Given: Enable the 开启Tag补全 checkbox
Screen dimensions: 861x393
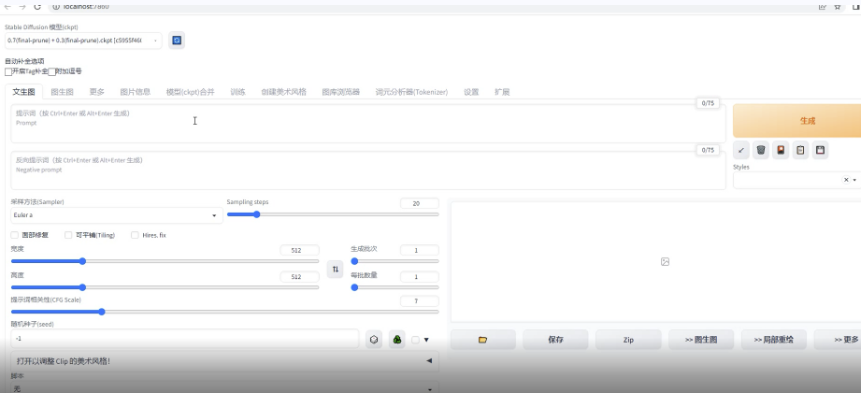Looking at the screenshot, I should [x=8, y=71].
